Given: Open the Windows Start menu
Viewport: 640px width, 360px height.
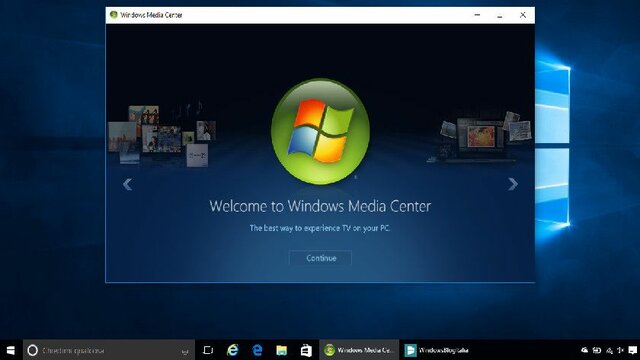Looking at the screenshot, I should tap(11, 350).
